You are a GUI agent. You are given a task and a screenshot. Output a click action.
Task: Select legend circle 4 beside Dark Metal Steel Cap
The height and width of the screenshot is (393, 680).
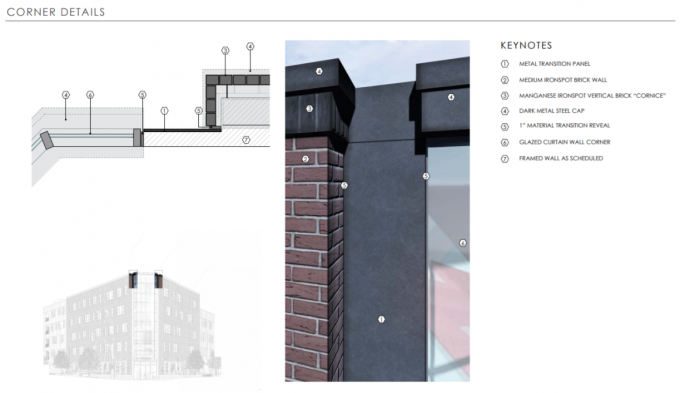[x=504, y=111]
